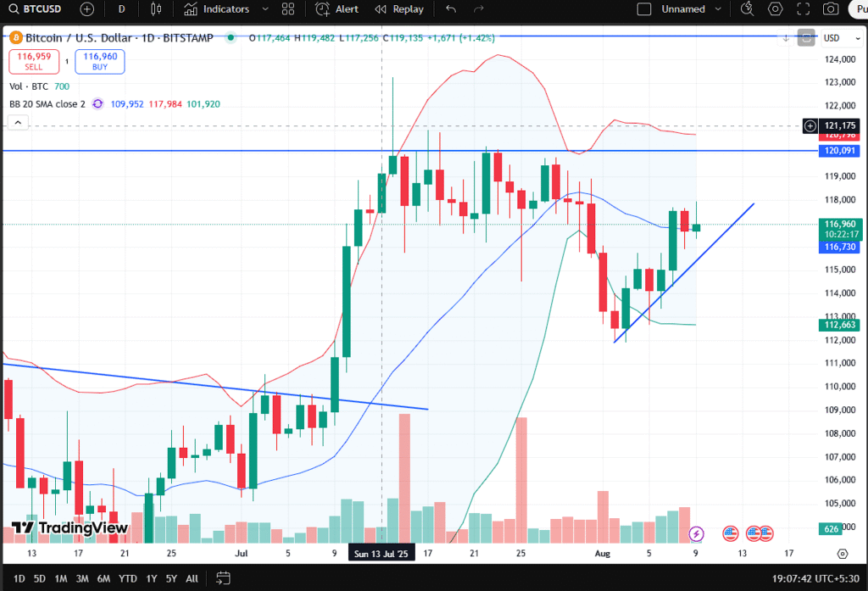868x591 pixels.
Task: Click the 116,959 SELL button
Action: [34, 62]
